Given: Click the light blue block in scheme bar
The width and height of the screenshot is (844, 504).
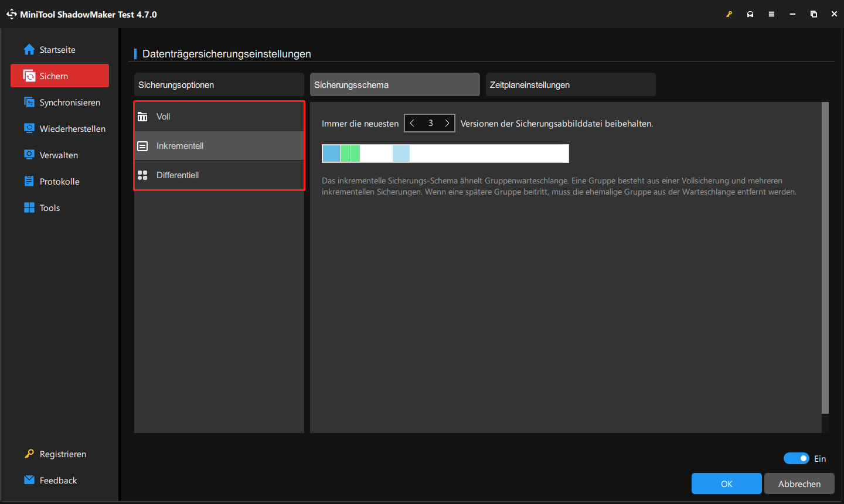Looking at the screenshot, I should (401, 154).
